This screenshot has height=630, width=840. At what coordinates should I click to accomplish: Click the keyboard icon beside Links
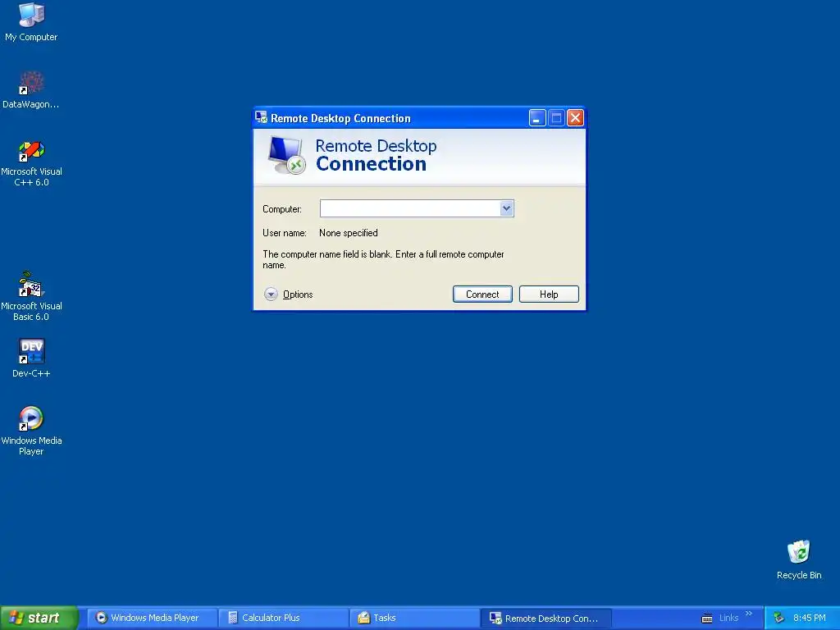(x=707, y=619)
